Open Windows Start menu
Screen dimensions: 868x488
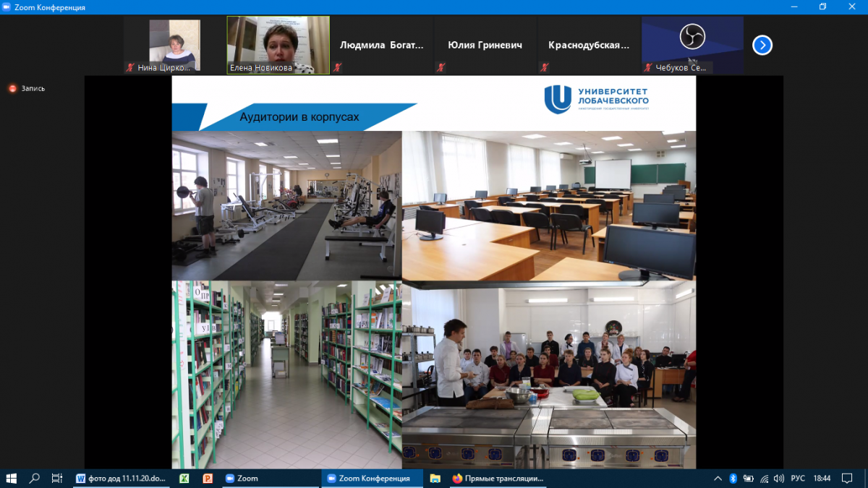(x=12, y=478)
